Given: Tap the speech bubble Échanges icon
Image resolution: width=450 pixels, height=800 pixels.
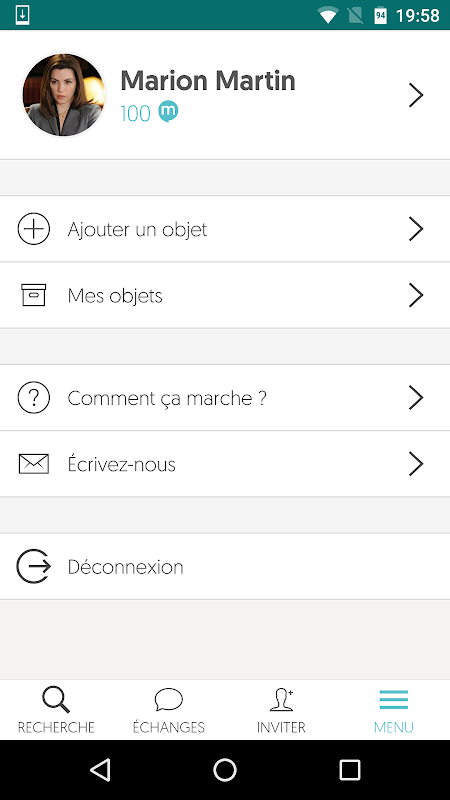Looking at the screenshot, I should click(168, 699).
